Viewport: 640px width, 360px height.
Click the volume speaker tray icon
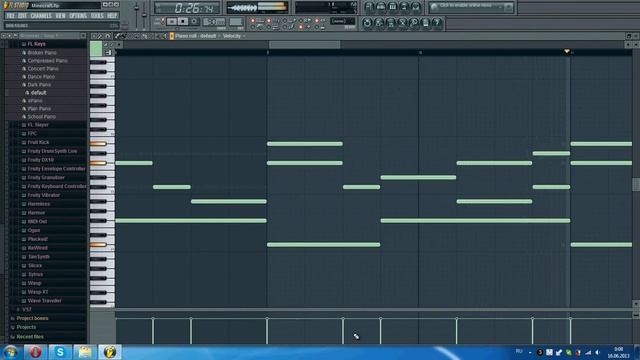(598, 352)
